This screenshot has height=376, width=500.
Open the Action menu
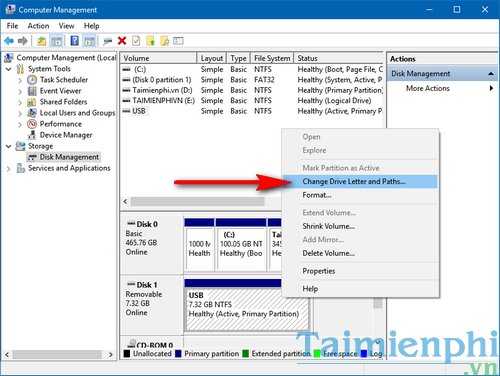coord(38,26)
